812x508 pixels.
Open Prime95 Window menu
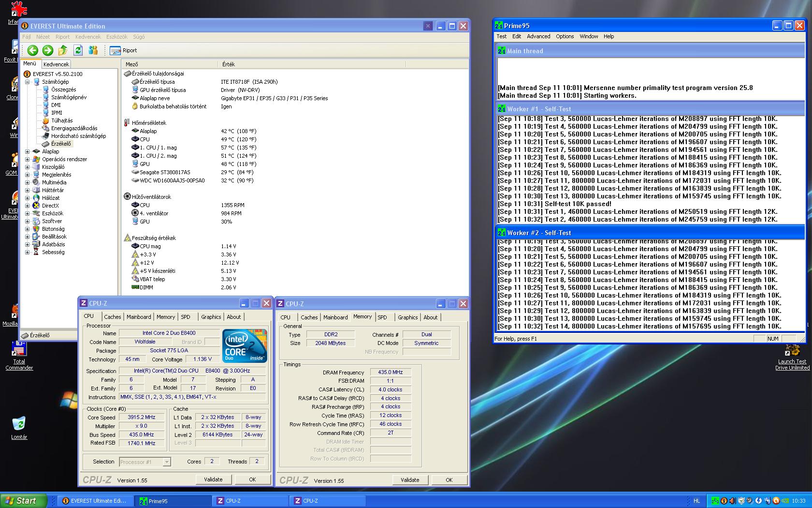pos(589,36)
